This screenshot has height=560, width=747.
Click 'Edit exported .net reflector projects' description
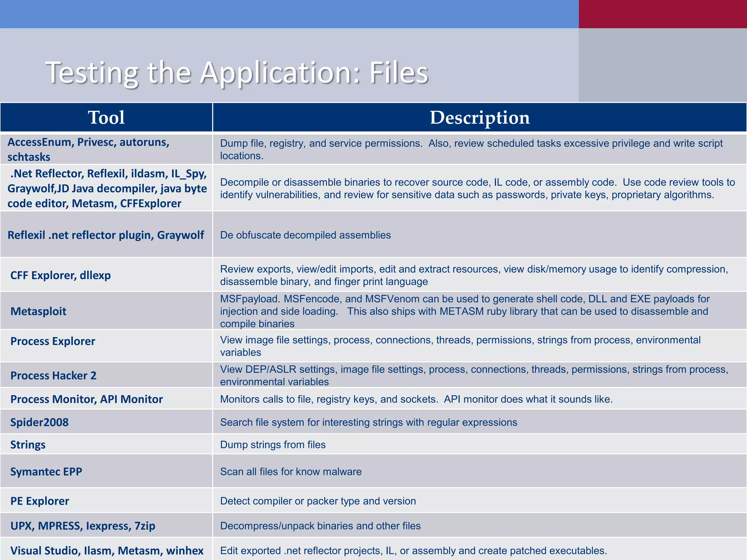[480, 549]
